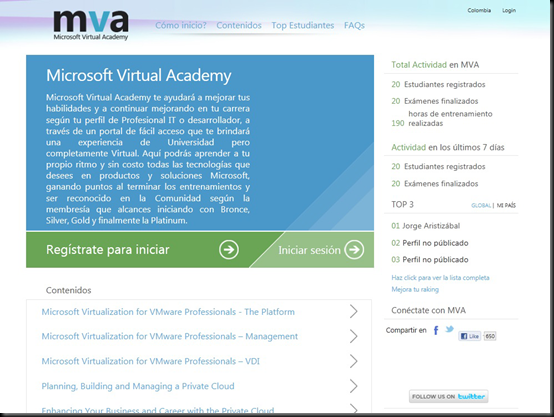This screenshot has height=417, width=554.
Task: Click the 190 horas de entrenamiento realizadas stat
Action: (442, 118)
